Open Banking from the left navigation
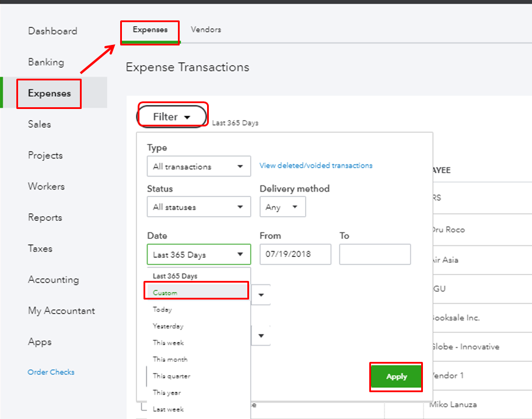 tap(46, 62)
